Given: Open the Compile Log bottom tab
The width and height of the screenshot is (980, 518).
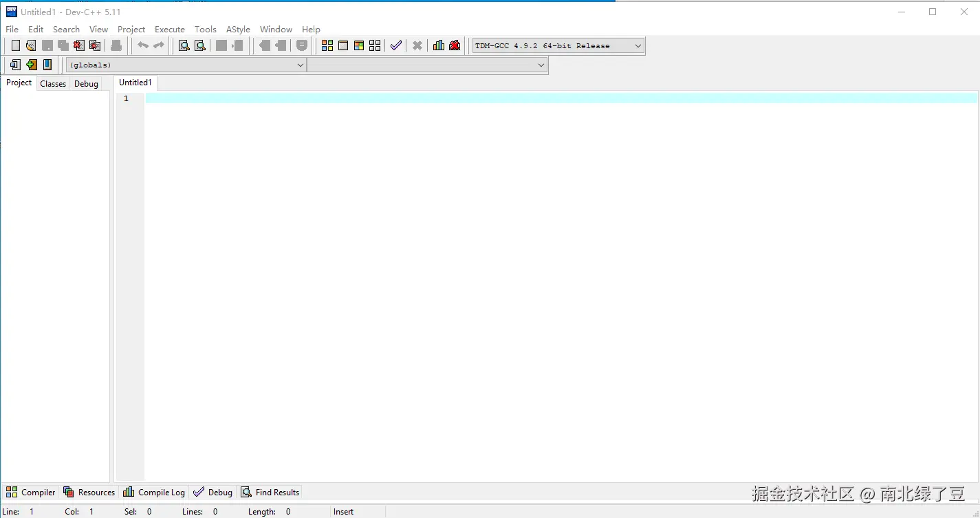Looking at the screenshot, I should [155, 492].
